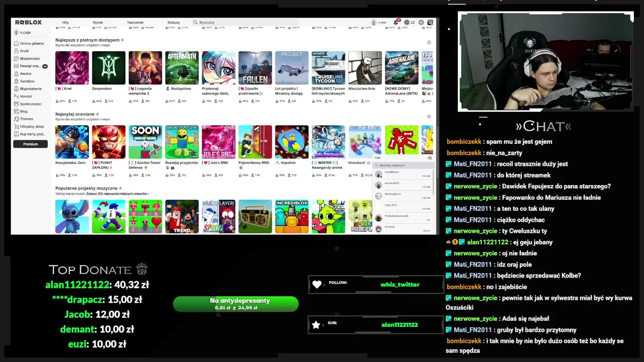Open the Rynek tab
The image size is (644, 362).
[98, 22]
